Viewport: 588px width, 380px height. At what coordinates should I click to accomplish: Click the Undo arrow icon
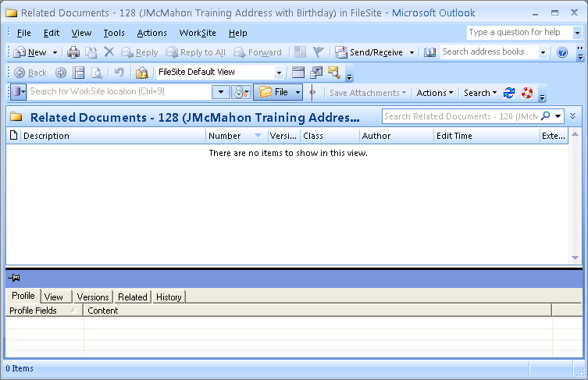pos(119,72)
